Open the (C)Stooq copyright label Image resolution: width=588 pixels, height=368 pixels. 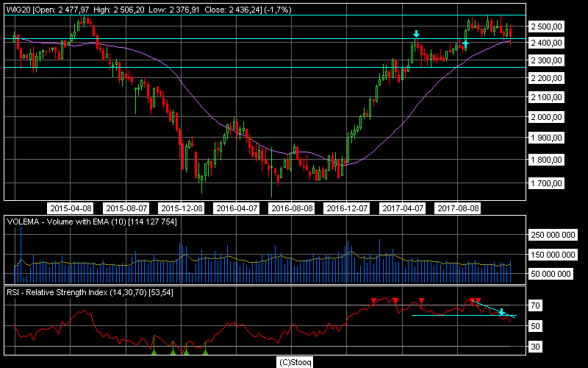tap(295, 362)
